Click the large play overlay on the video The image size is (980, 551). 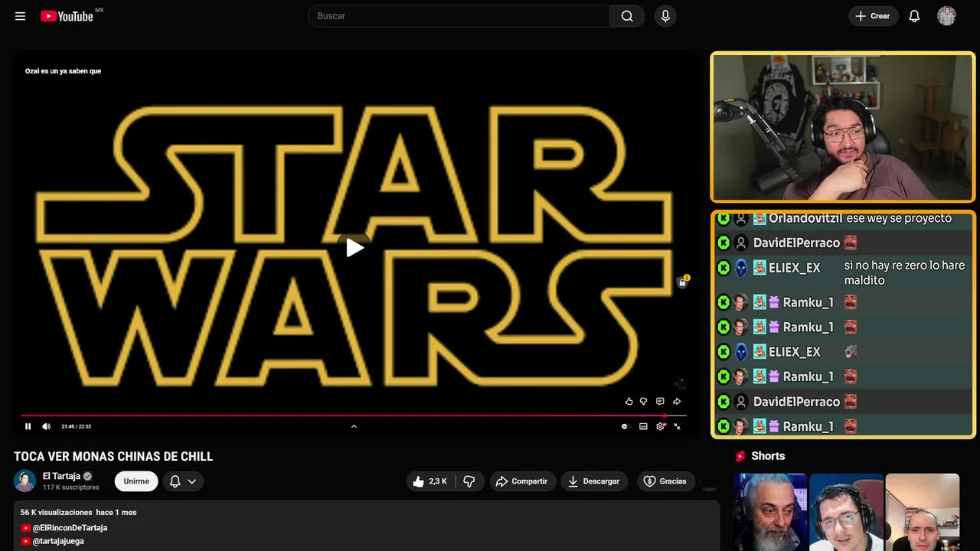tap(354, 247)
